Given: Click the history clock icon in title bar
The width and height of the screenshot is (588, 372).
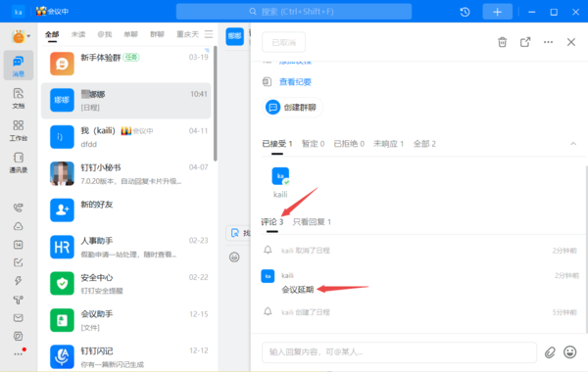Looking at the screenshot, I should pos(465,12).
